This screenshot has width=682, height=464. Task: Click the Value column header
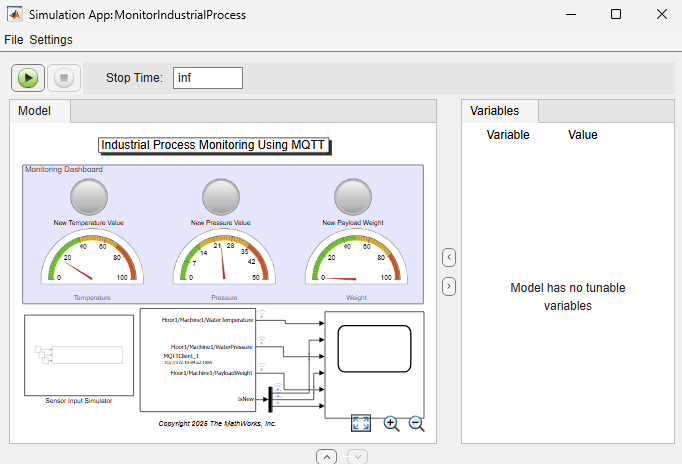582,135
